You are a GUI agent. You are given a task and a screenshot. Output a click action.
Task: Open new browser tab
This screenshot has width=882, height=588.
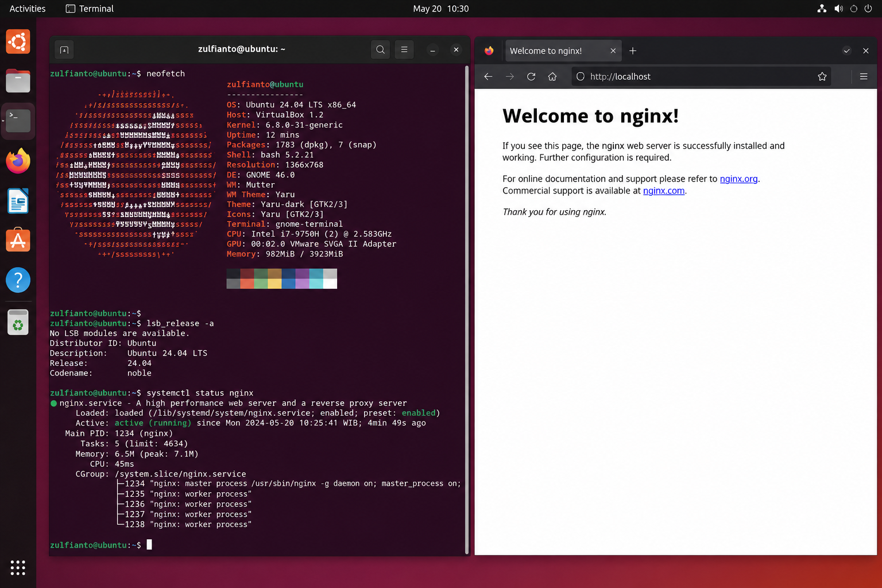tap(633, 51)
